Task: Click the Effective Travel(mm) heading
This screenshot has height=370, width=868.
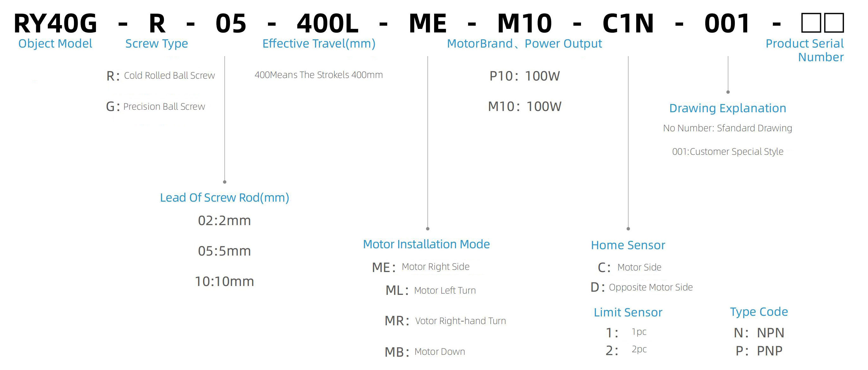Action: pos(319,43)
